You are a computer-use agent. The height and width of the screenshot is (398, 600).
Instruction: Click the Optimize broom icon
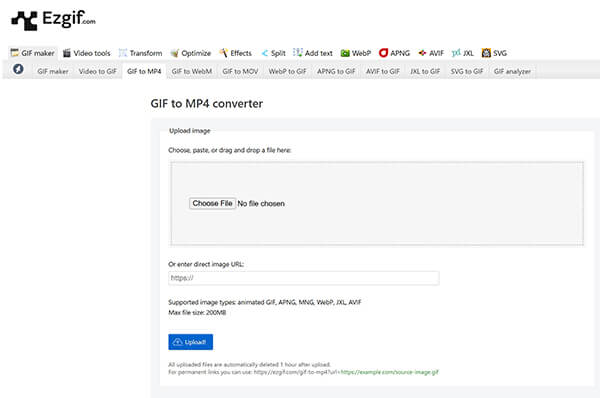pyautogui.click(x=174, y=53)
